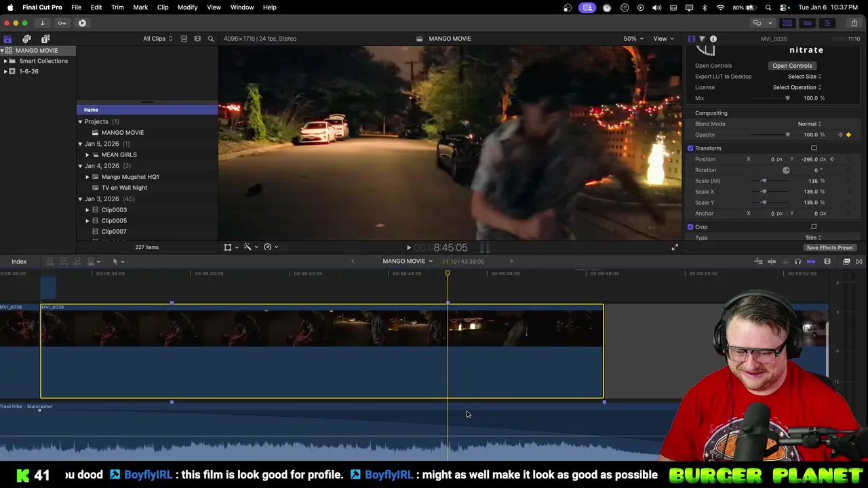Image resolution: width=868 pixels, height=488 pixels.
Task: Click the background tasks circle icon
Action: click(82, 23)
